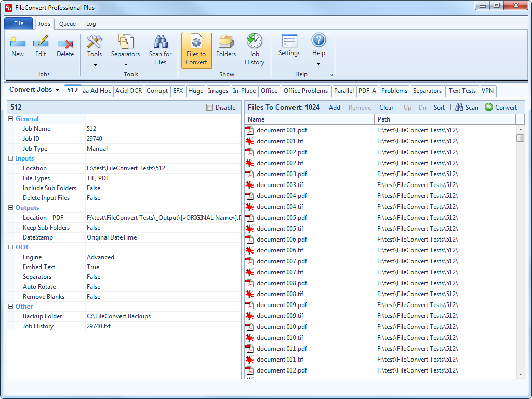Image resolution: width=532 pixels, height=399 pixels.
Task: Enable the Disable job checkbox
Action: pyautogui.click(x=210, y=108)
